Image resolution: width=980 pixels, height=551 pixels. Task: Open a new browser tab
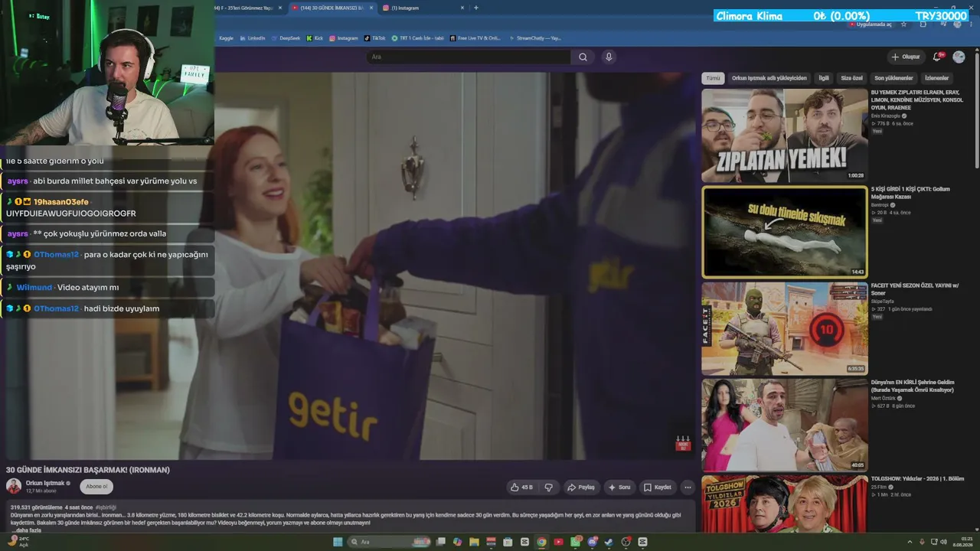pyautogui.click(x=476, y=8)
